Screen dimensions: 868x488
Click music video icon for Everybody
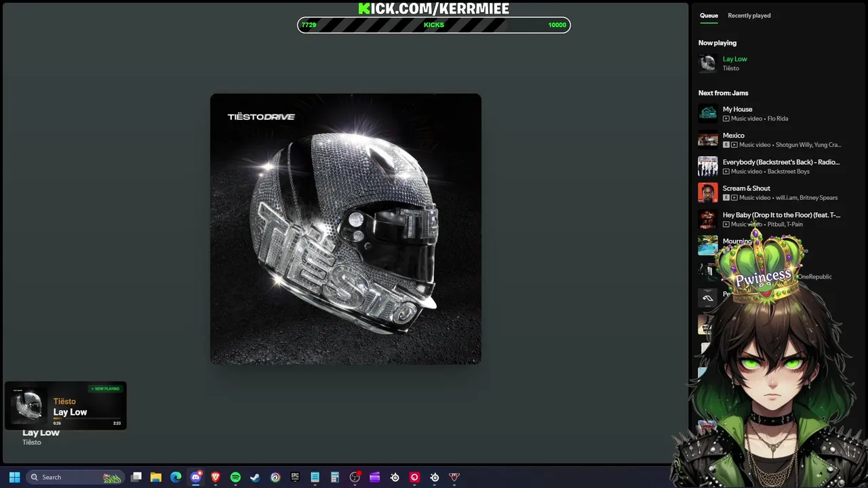[726, 171]
